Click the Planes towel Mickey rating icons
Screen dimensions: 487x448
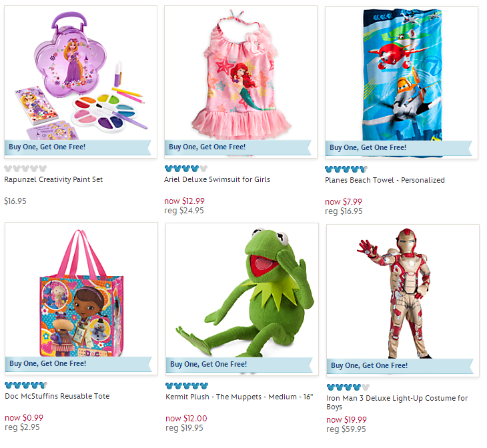pos(346,169)
